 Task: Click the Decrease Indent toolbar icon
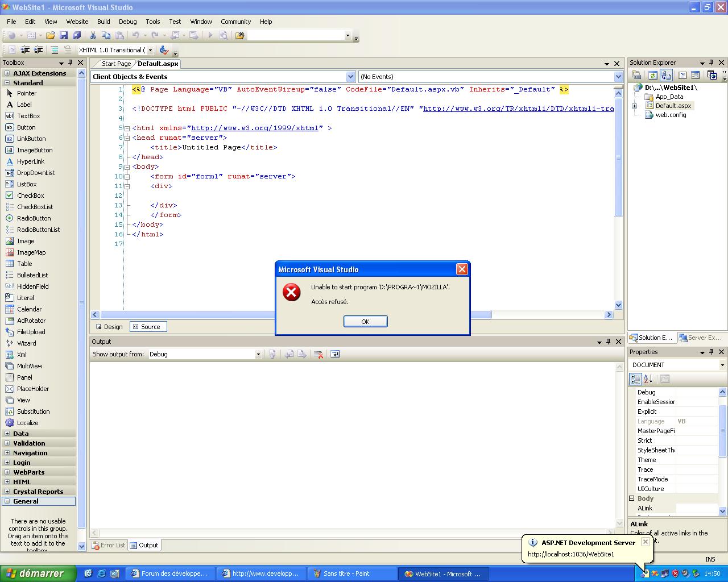tap(25, 50)
